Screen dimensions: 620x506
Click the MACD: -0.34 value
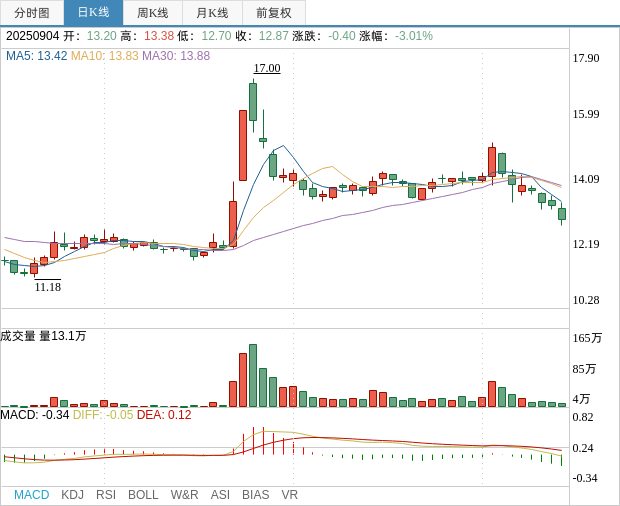pos(35,415)
